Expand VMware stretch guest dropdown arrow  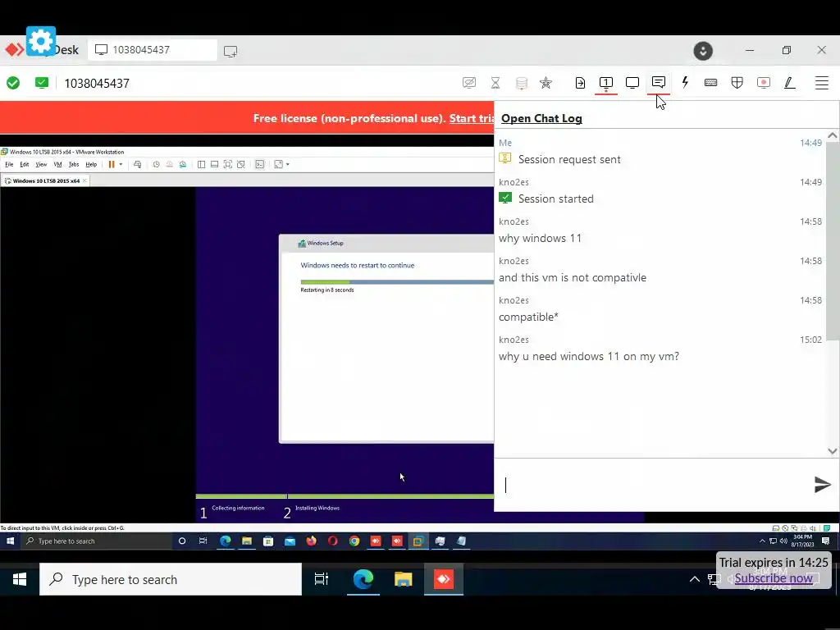(288, 164)
